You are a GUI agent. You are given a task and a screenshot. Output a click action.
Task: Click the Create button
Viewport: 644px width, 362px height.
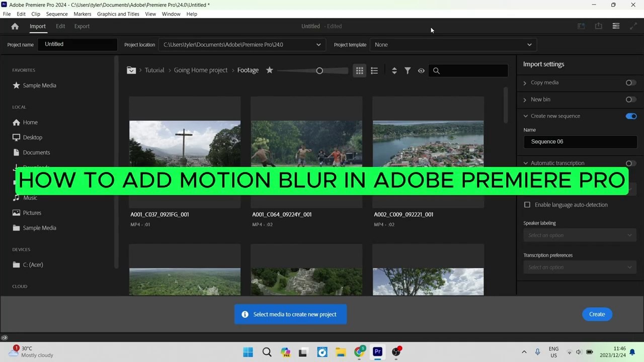pos(597,314)
